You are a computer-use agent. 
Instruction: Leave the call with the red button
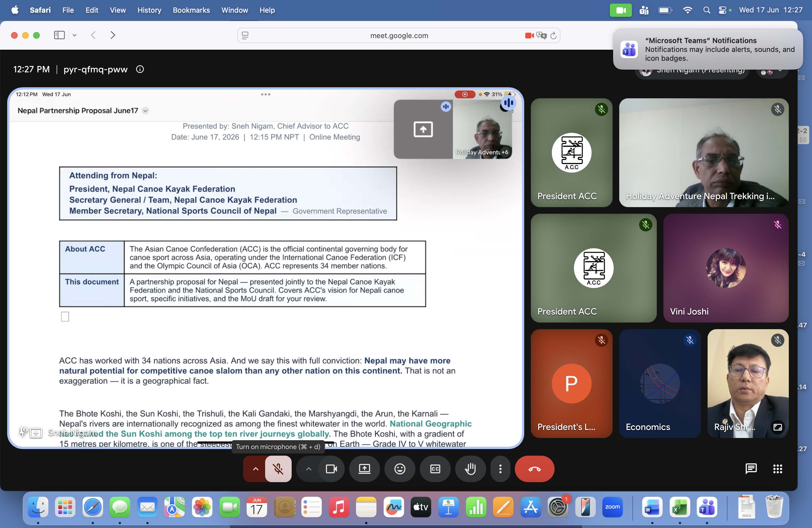point(534,469)
